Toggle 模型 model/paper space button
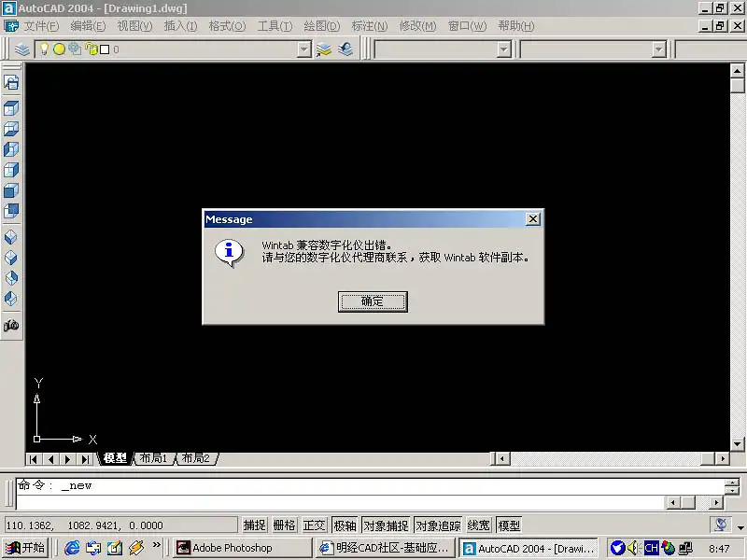This screenshot has width=747, height=560. [x=509, y=525]
